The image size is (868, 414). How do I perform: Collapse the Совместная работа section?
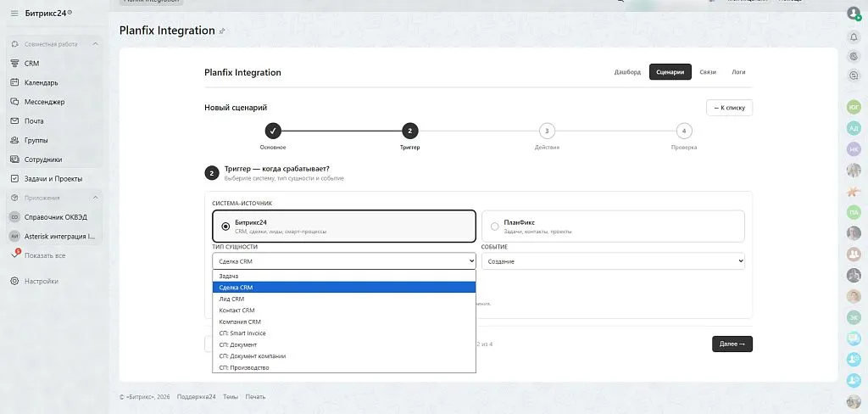(95, 44)
